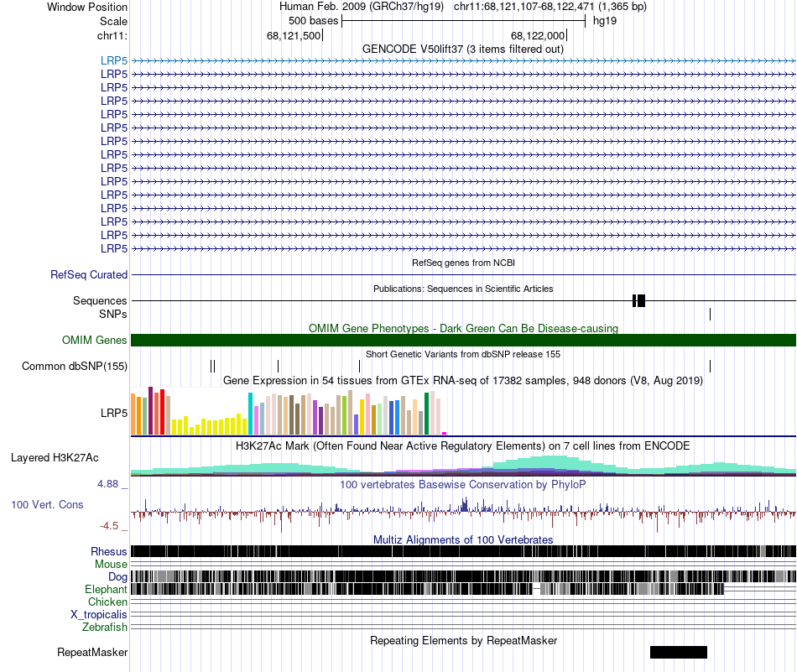797x672 pixels.
Task: Click the chr11: ruler label
Action: 112,35
